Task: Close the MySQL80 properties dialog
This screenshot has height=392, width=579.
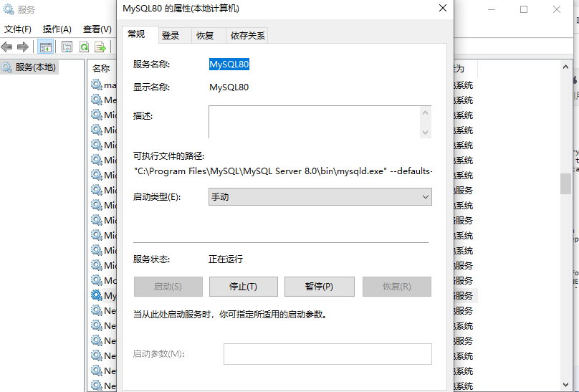Action: pyautogui.click(x=443, y=8)
